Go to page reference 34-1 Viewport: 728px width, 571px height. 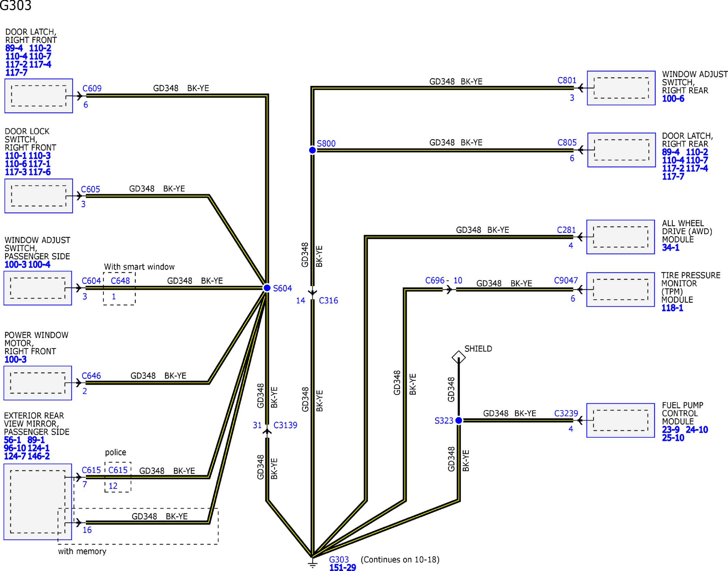coord(671,248)
